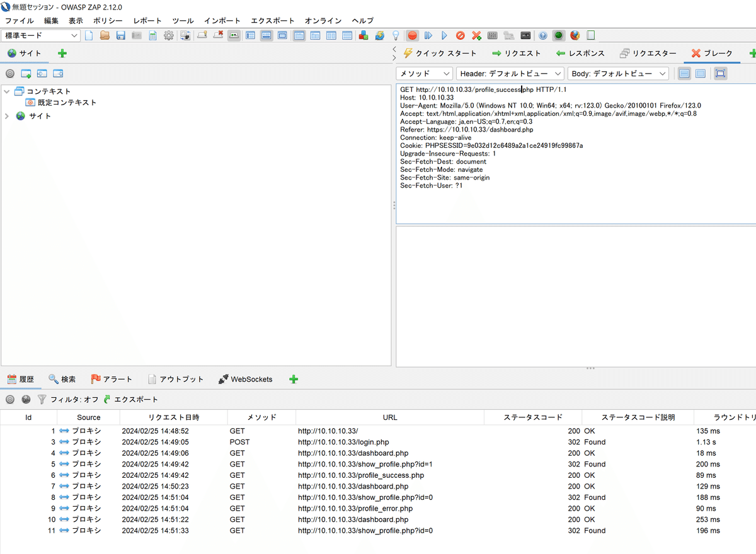Open the ツール menu
Viewport: 756px width, 554px height.
[183, 21]
